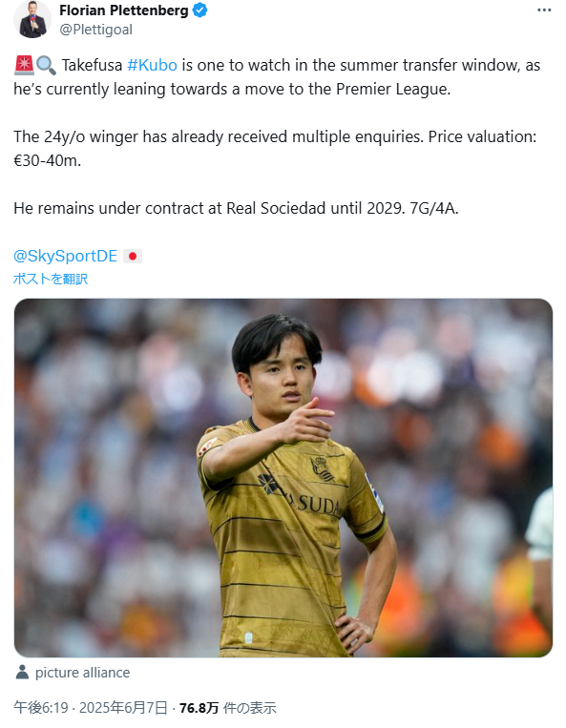Open the #Kubo hashtag
The image size is (566, 728).
(153, 65)
